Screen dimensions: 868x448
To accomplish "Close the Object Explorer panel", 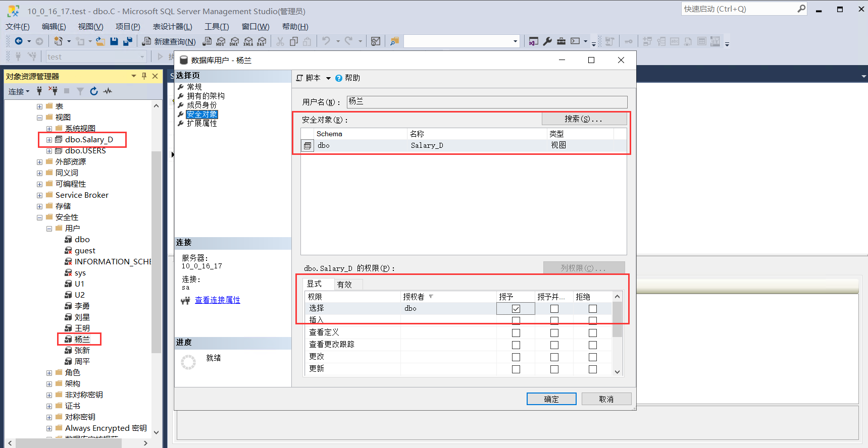I will tap(155, 76).
